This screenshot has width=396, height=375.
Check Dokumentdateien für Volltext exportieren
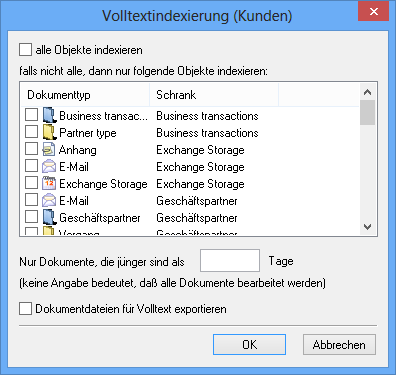[26, 309]
